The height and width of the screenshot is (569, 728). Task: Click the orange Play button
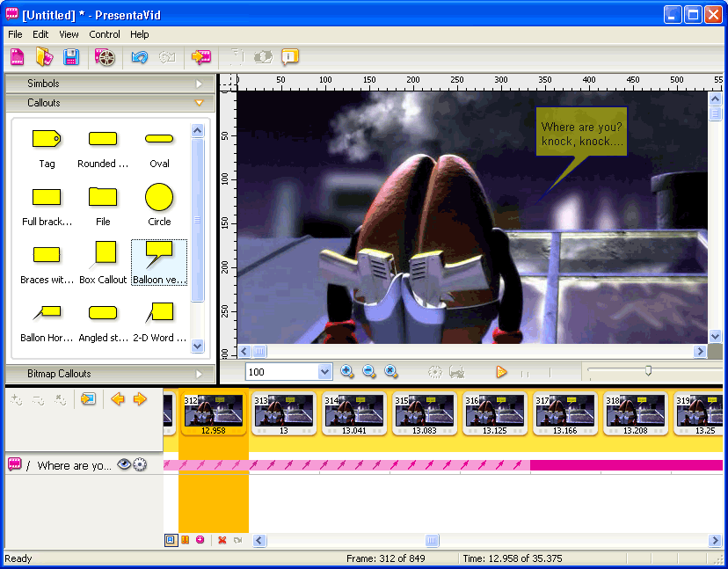point(501,372)
